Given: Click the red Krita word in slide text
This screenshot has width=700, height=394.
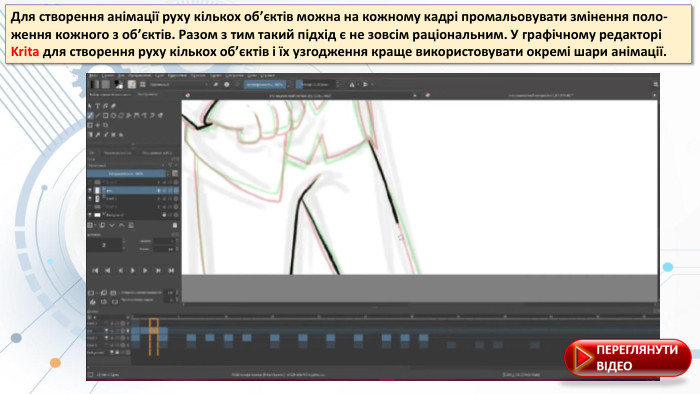Looking at the screenshot, I should coord(25,52).
